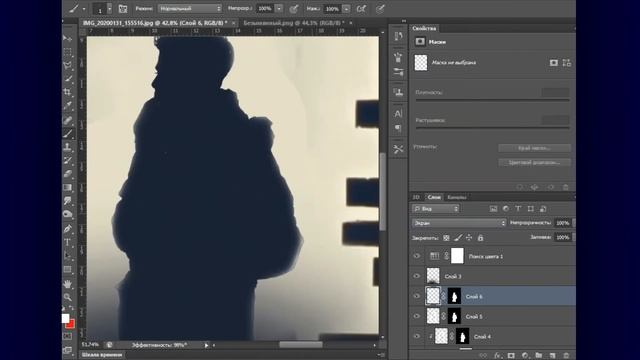Toggle lock image pixels brush icon
This screenshot has height=360, width=640.
[458, 238]
